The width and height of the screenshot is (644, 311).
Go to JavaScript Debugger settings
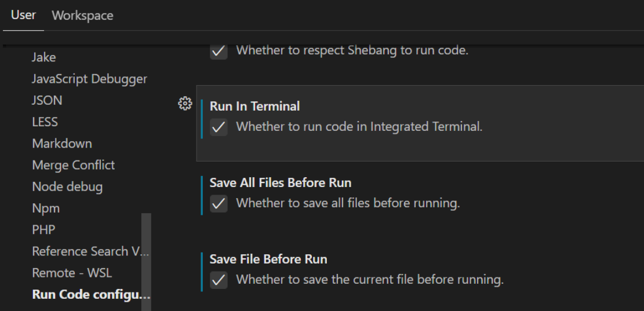click(89, 79)
